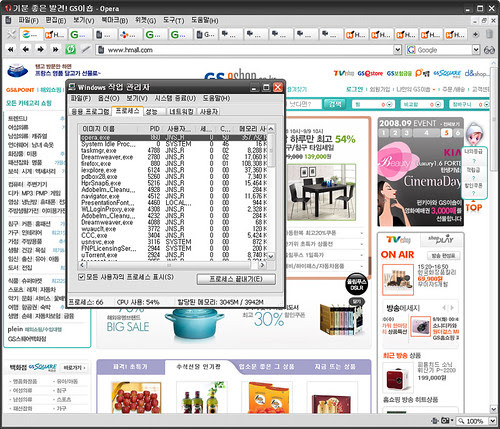Click the 프로세스 끝내기(E) button
The width and height of the screenshot is (500, 429).
point(236,279)
